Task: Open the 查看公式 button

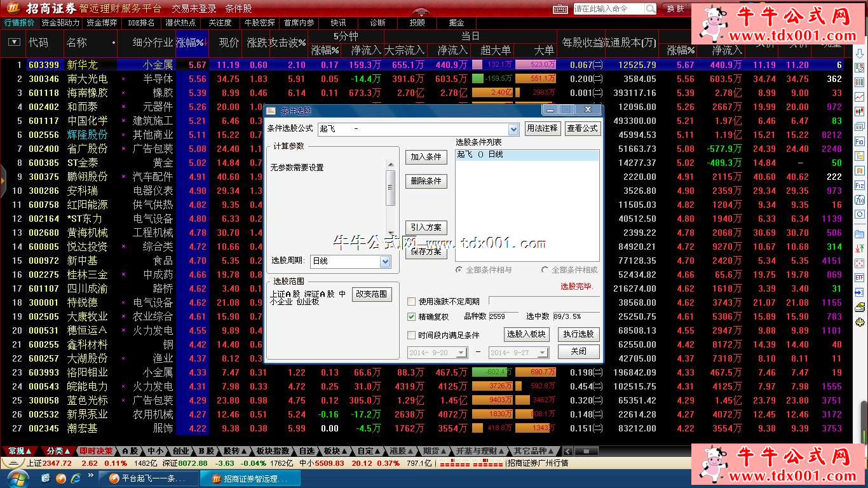Action: click(x=582, y=128)
